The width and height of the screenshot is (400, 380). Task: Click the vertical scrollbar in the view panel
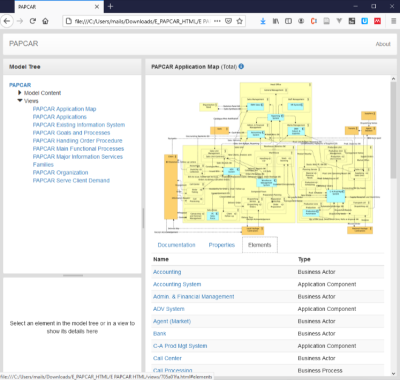click(393, 130)
